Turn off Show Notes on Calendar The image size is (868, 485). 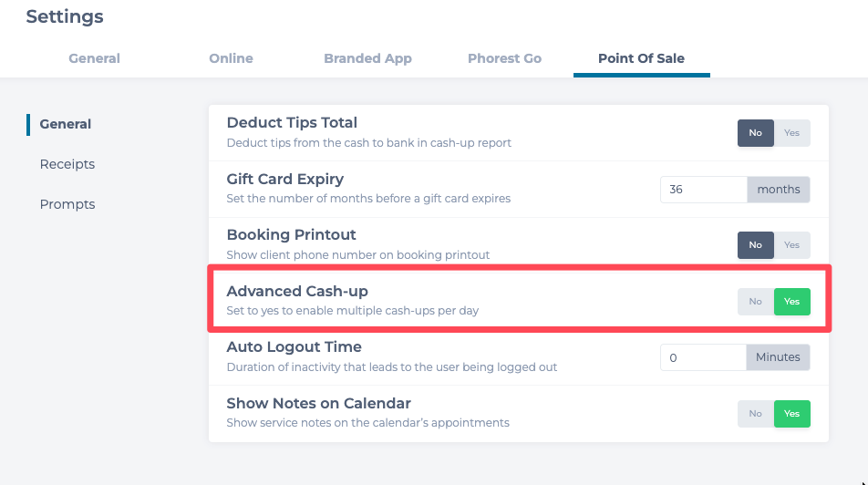756,414
